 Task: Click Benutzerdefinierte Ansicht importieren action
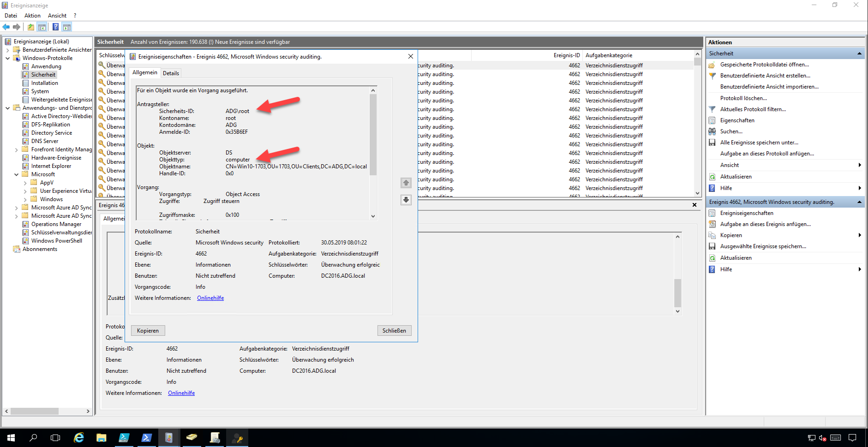769,87
